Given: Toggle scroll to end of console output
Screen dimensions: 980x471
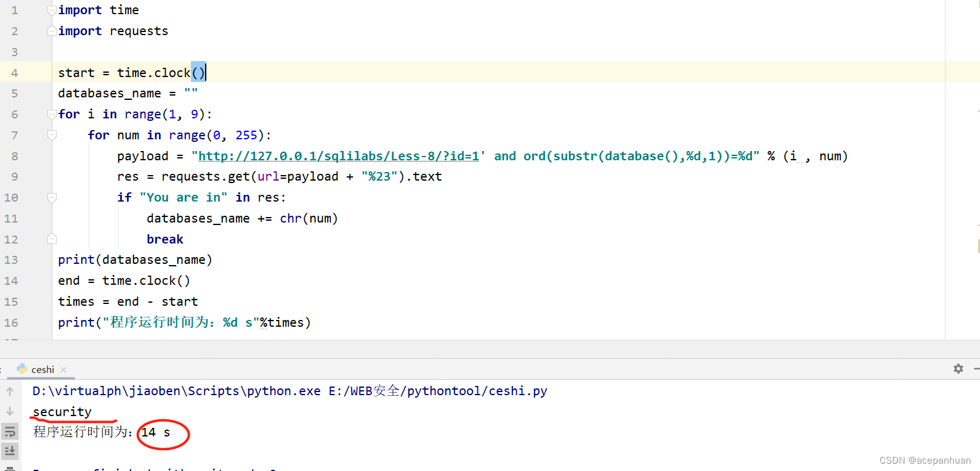Looking at the screenshot, I should (x=10, y=451).
